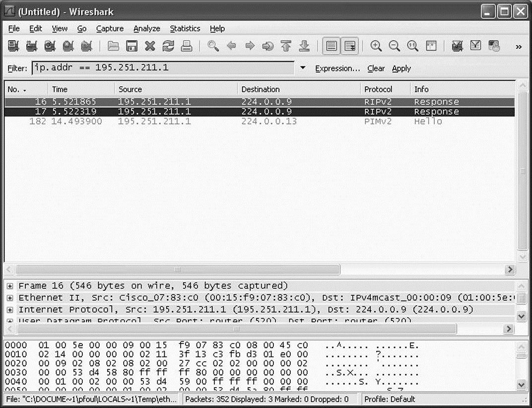The height and width of the screenshot is (408, 532).
Task: Go back in packet history arrow
Action: [x=231, y=46]
